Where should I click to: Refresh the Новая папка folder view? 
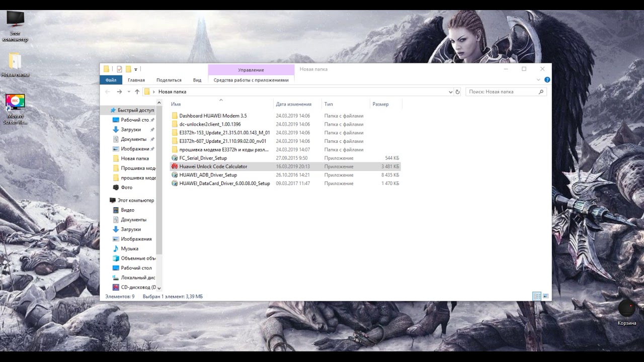click(x=457, y=92)
